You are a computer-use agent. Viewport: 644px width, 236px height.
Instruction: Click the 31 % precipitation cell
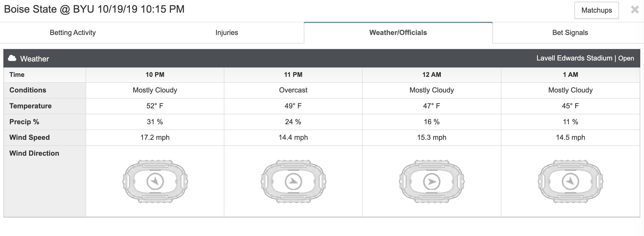point(155,122)
